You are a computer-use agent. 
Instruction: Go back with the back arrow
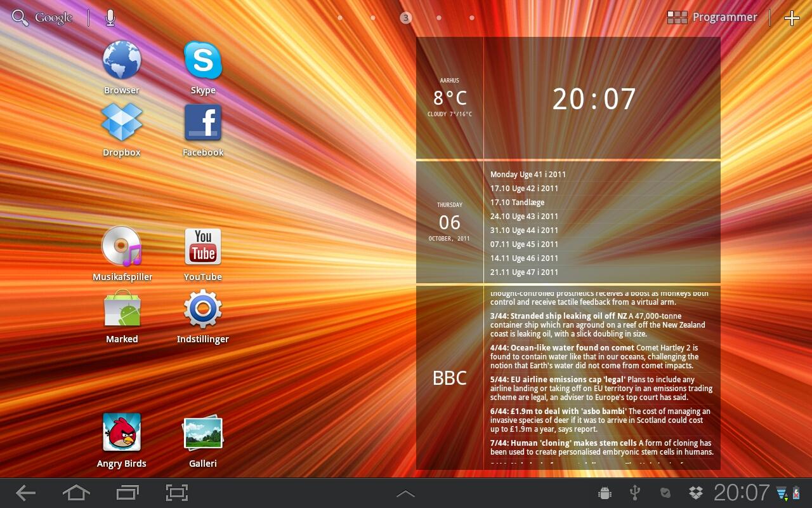point(25,493)
